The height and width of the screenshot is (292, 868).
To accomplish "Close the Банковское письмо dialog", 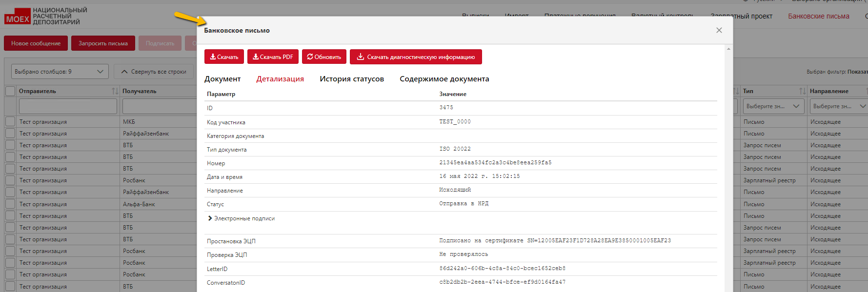I will coord(719,30).
